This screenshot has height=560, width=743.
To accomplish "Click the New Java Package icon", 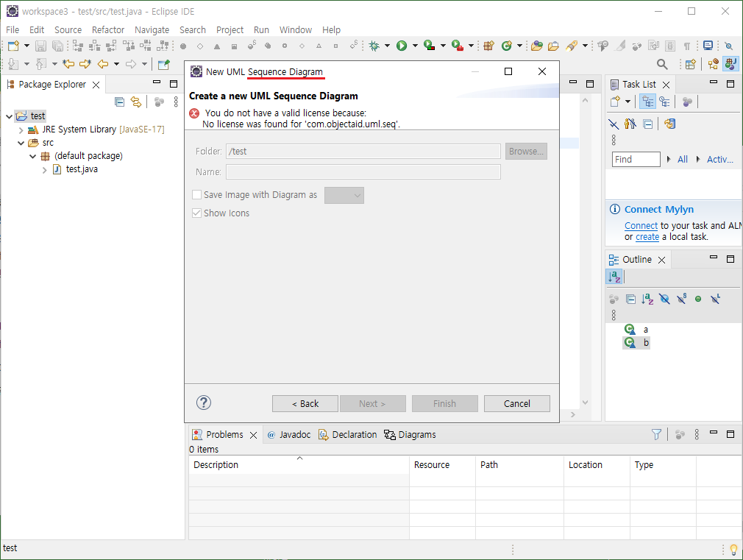I will pyautogui.click(x=488, y=46).
